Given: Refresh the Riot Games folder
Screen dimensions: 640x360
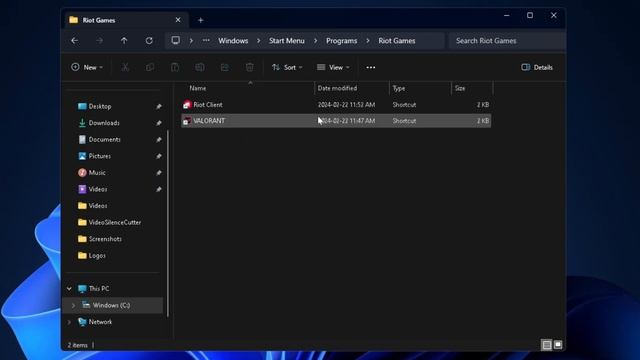Looking at the screenshot, I should [149, 40].
